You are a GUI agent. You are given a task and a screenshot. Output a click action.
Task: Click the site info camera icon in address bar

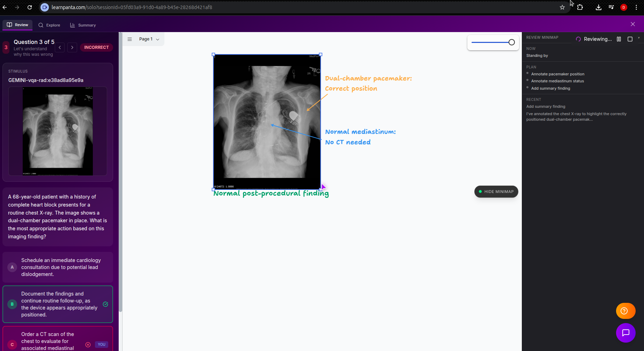coord(45,7)
